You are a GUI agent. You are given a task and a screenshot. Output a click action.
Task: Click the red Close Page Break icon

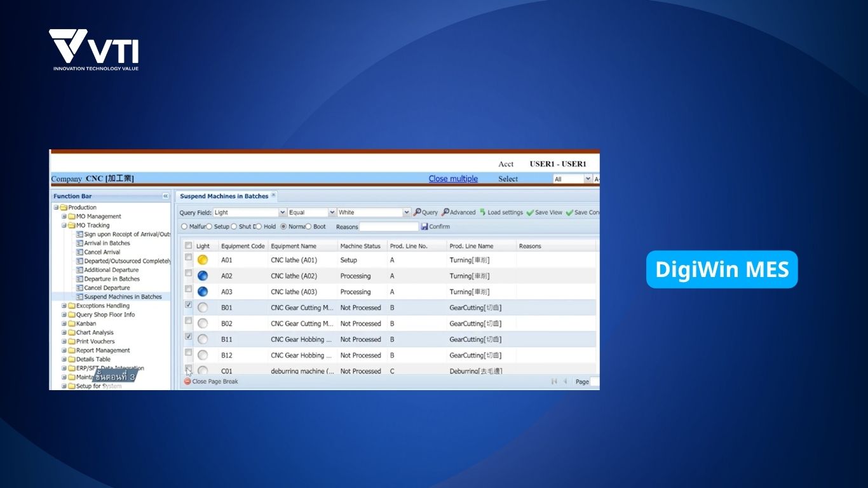[187, 381]
